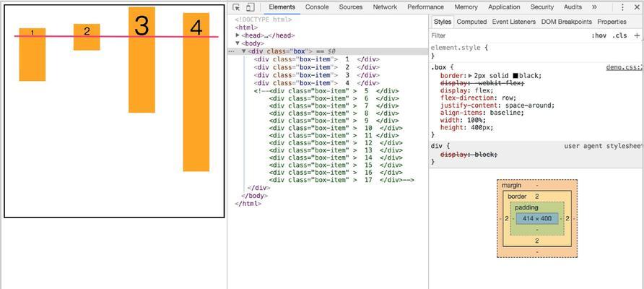Open the Application tab
Image resolution: width=644 pixels, height=289 pixels.
(504, 7)
